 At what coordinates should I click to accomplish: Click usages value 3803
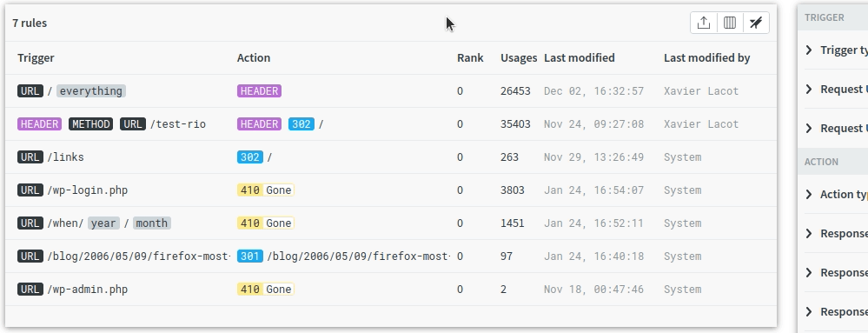click(513, 190)
